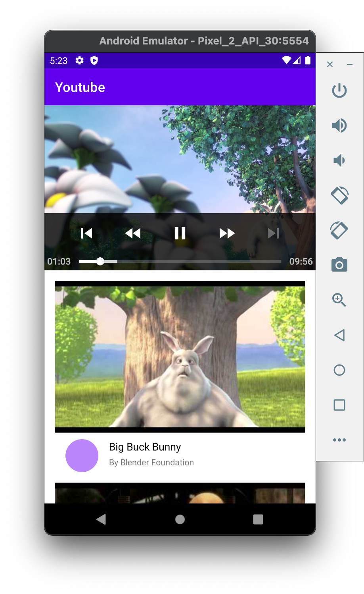
Task: Tap the battery status icon
Action: pyautogui.click(x=308, y=60)
